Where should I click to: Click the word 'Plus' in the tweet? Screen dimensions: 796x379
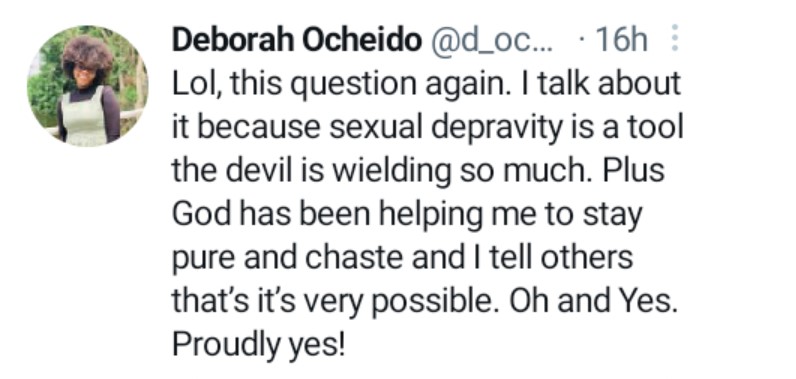pos(634,170)
